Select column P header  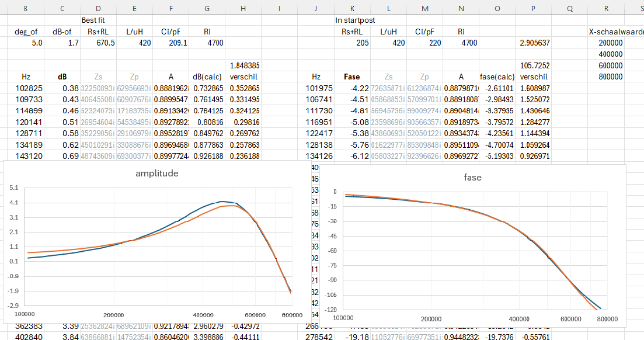pos(533,8)
